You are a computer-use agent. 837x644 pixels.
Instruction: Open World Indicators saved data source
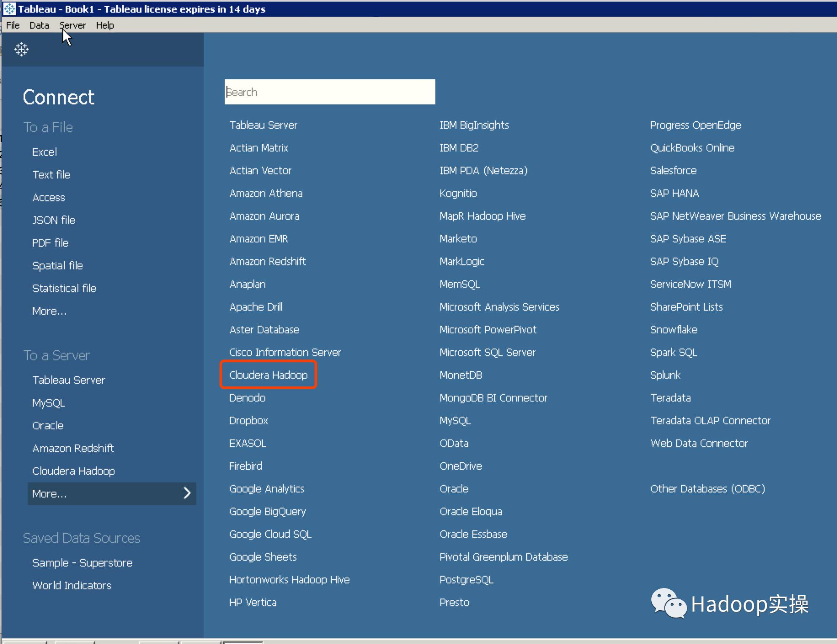(72, 585)
